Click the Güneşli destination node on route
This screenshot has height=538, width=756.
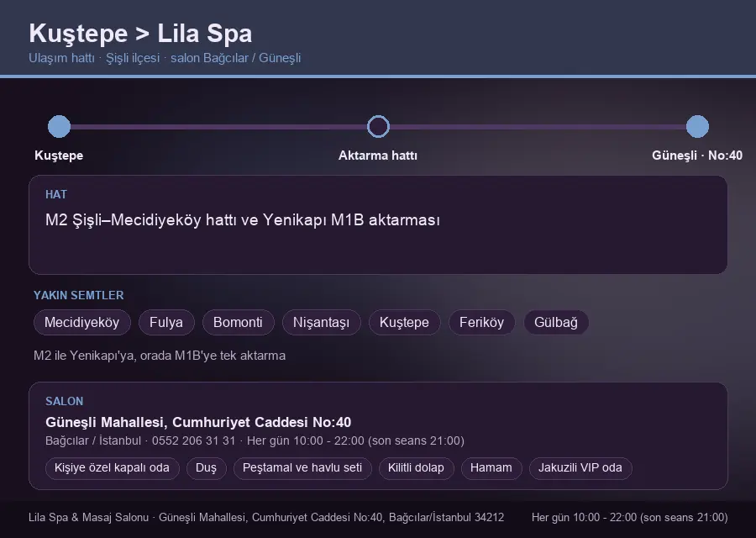697,126
